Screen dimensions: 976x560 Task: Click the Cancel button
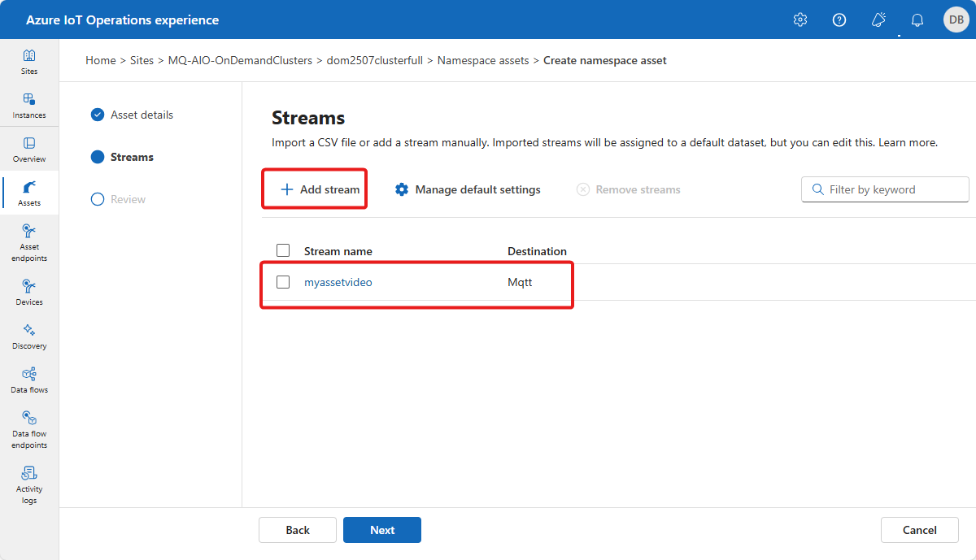point(920,530)
